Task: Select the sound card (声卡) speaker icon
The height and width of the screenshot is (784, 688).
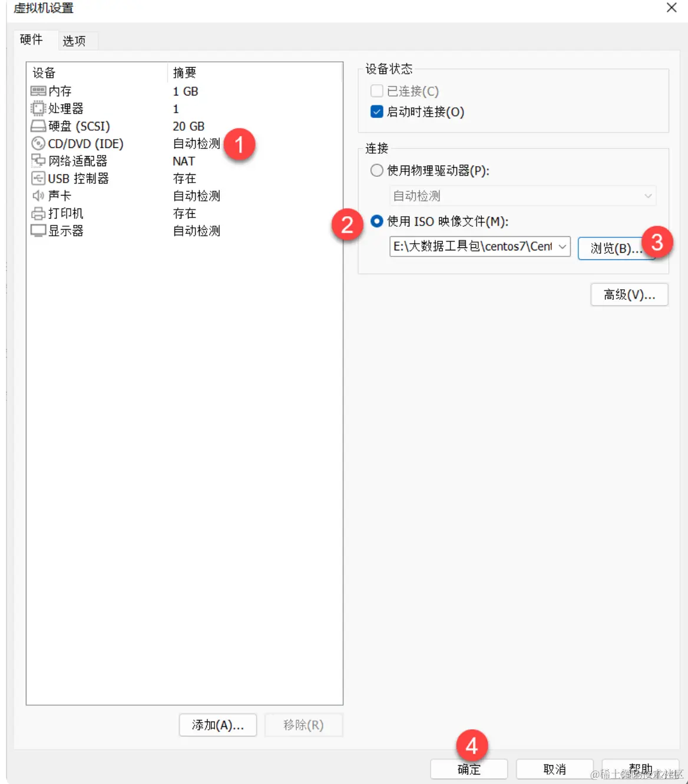Action: (38, 195)
